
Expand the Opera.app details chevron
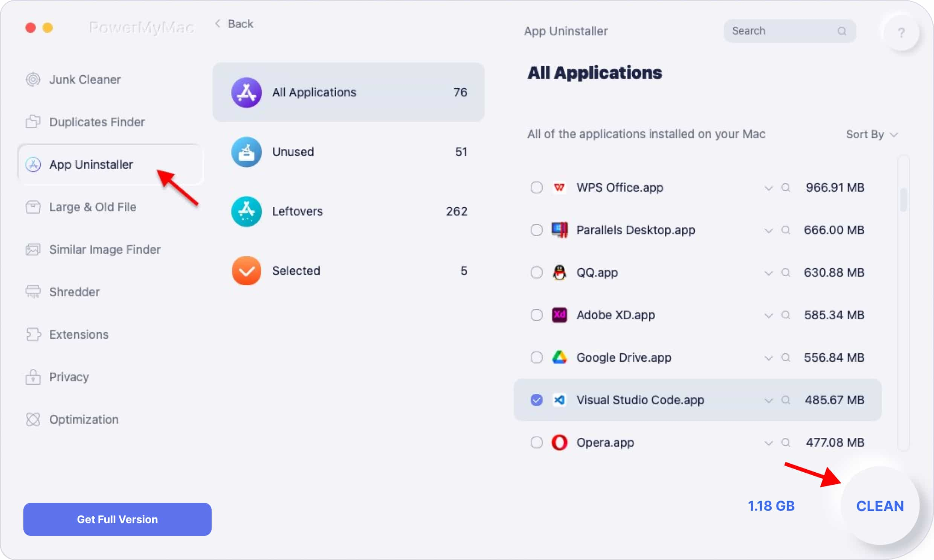(767, 443)
